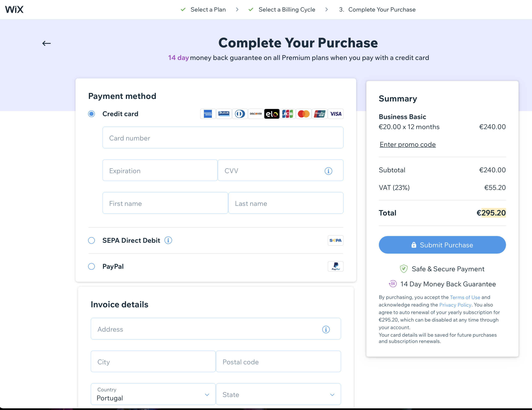Click Enter promo code link

point(407,144)
